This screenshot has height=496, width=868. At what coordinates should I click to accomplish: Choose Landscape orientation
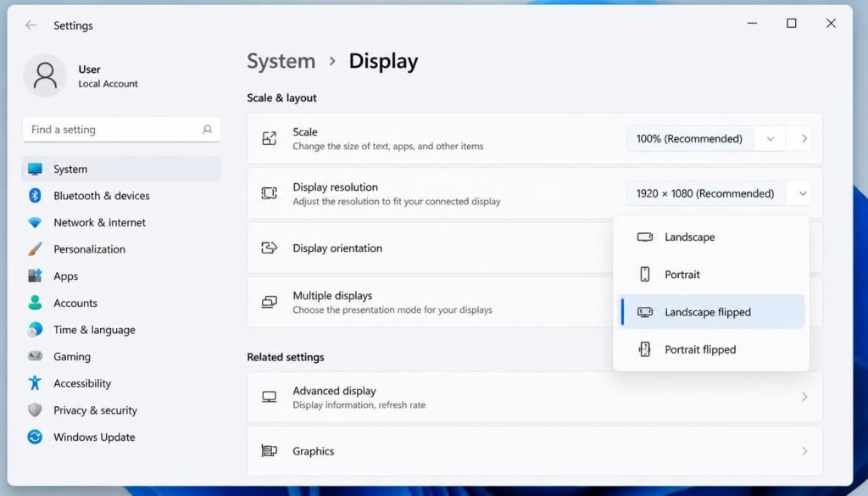711,237
